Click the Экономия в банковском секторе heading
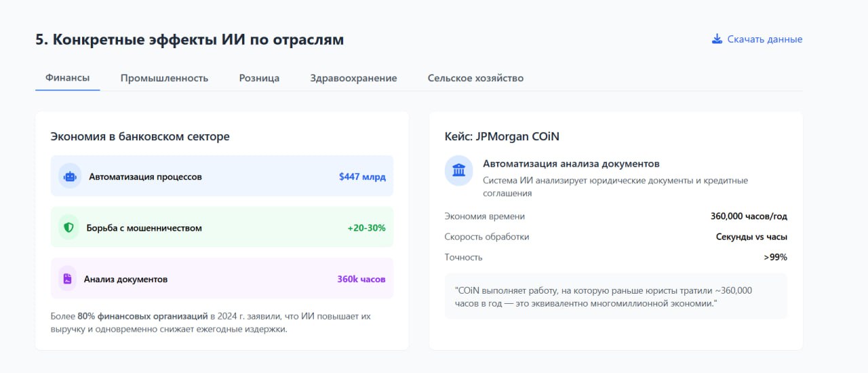Image resolution: width=868 pixels, height=373 pixels. pos(140,136)
